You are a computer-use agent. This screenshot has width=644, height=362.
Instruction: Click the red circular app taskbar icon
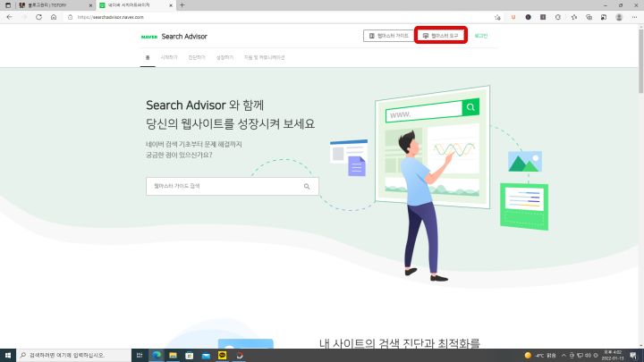click(x=240, y=356)
